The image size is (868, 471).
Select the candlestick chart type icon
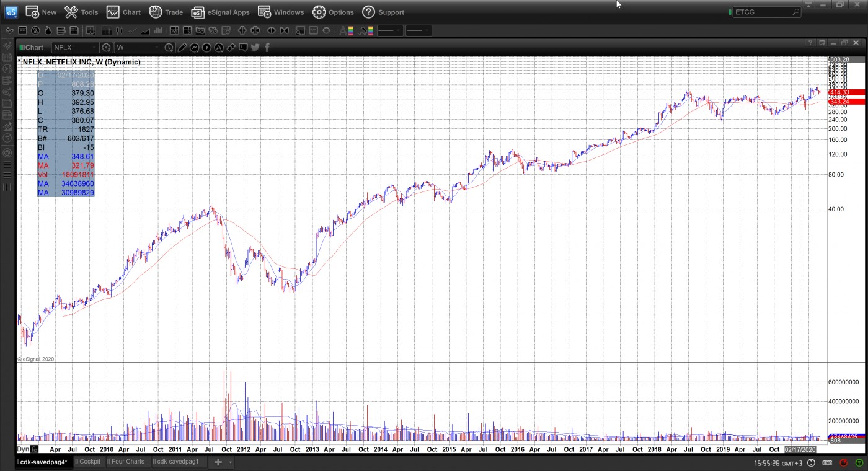(119, 30)
